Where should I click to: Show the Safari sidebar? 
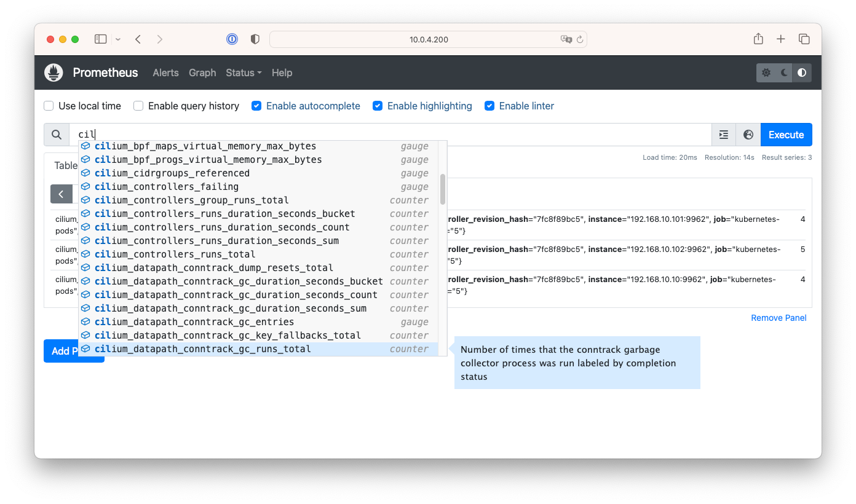point(101,39)
